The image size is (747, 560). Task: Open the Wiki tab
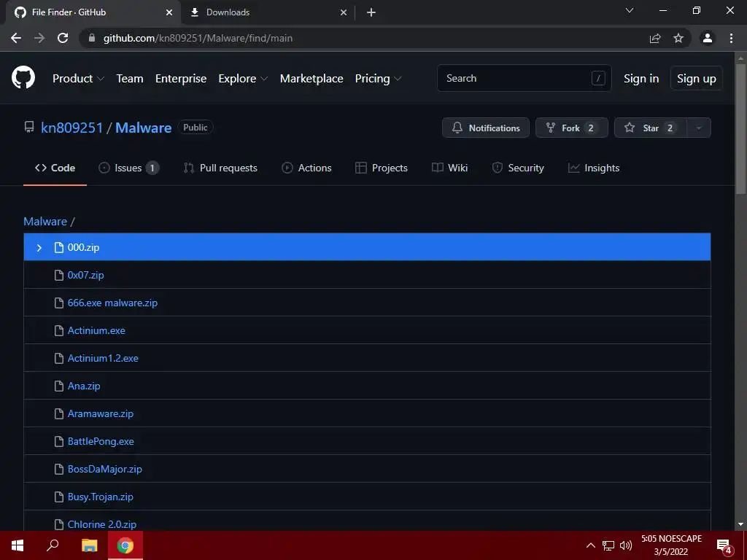(x=449, y=168)
